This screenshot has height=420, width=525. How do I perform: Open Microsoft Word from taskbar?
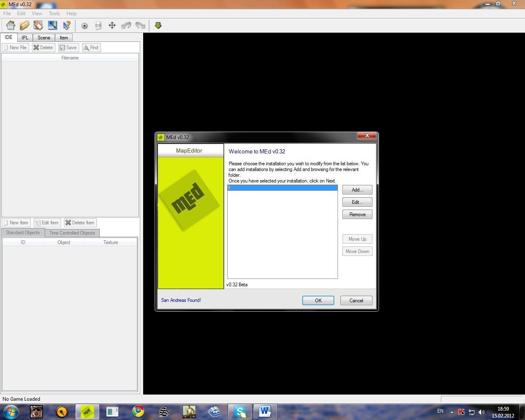click(x=265, y=411)
